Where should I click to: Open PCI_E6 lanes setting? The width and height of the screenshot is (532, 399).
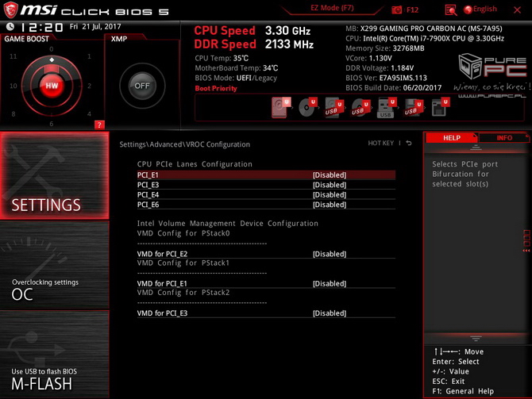click(266, 205)
